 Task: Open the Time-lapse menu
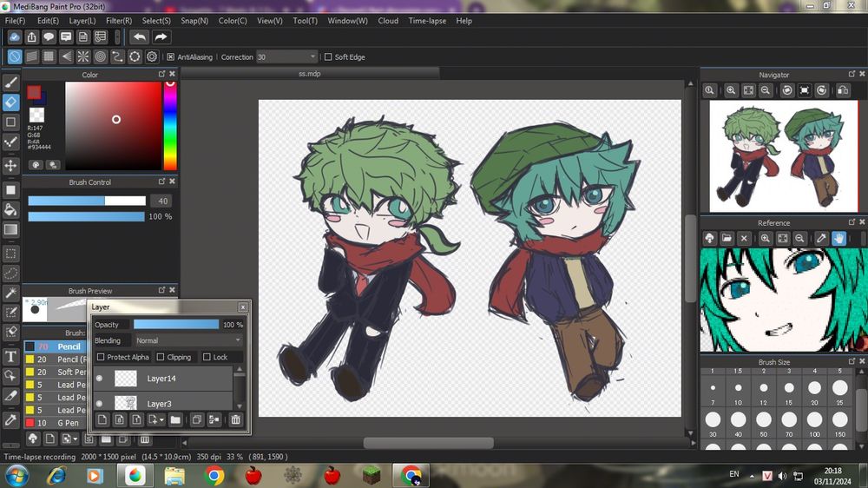coord(427,20)
